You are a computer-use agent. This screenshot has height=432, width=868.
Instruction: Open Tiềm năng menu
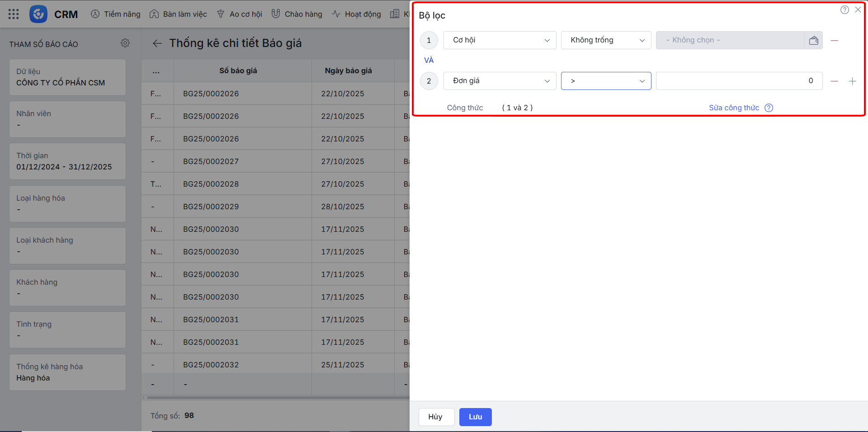point(116,14)
